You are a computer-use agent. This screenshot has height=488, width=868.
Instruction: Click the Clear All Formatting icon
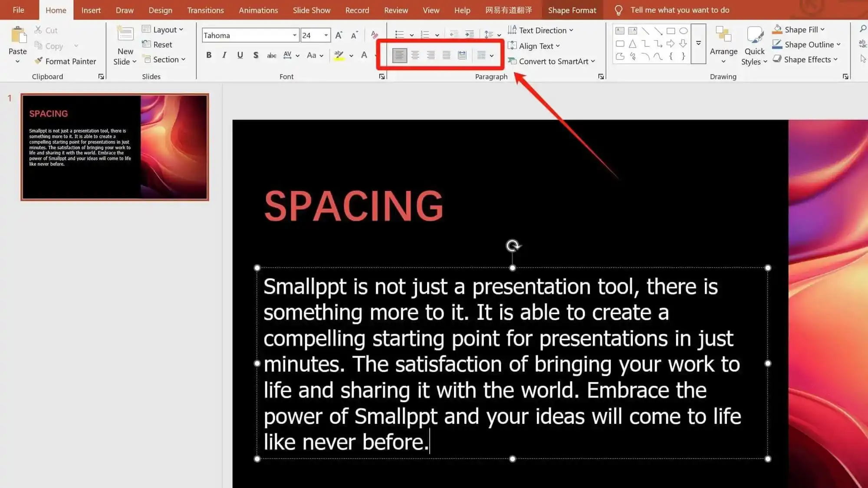coord(374,36)
